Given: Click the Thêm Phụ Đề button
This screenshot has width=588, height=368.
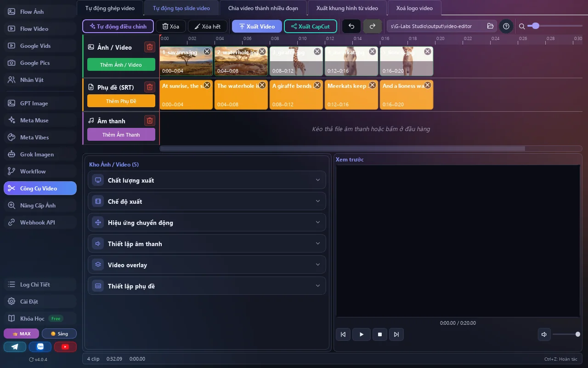Looking at the screenshot, I should point(121,101).
